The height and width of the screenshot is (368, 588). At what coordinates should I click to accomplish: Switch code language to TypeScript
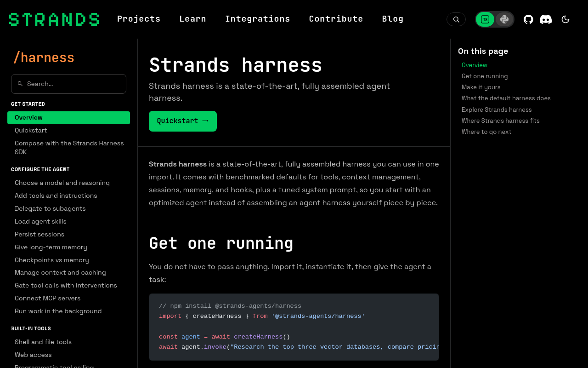(485, 19)
